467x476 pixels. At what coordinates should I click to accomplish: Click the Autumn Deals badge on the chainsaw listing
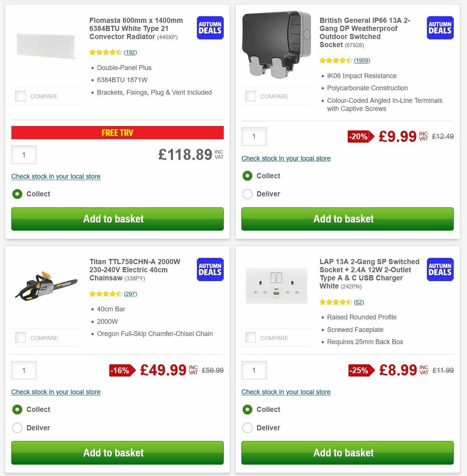pyautogui.click(x=210, y=269)
